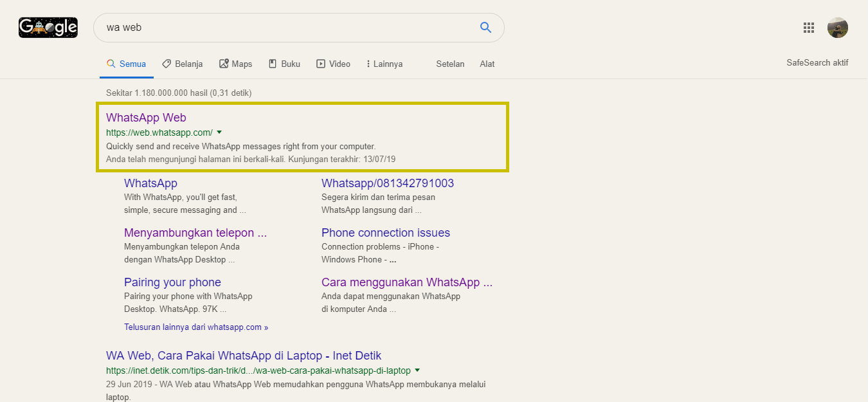The width and height of the screenshot is (868, 402).
Task: Open the Menyambungkan telepon sitelink
Action: coord(195,233)
